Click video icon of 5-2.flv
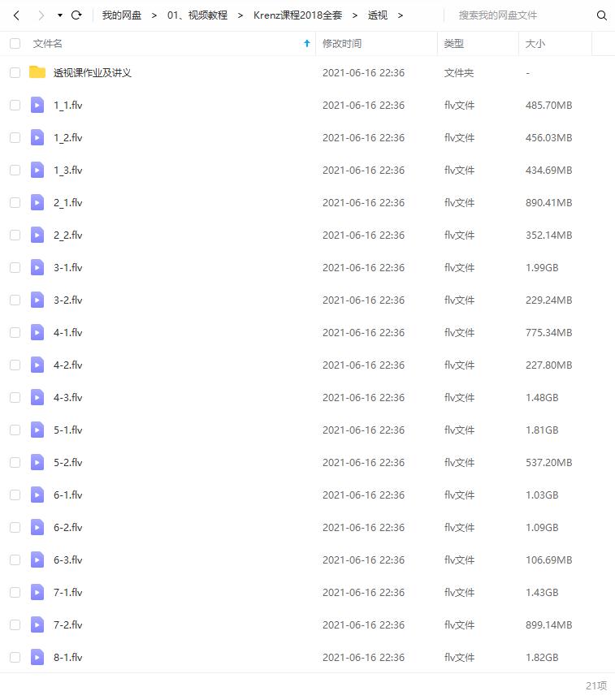The width and height of the screenshot is (615, 700). coord(37,462)
